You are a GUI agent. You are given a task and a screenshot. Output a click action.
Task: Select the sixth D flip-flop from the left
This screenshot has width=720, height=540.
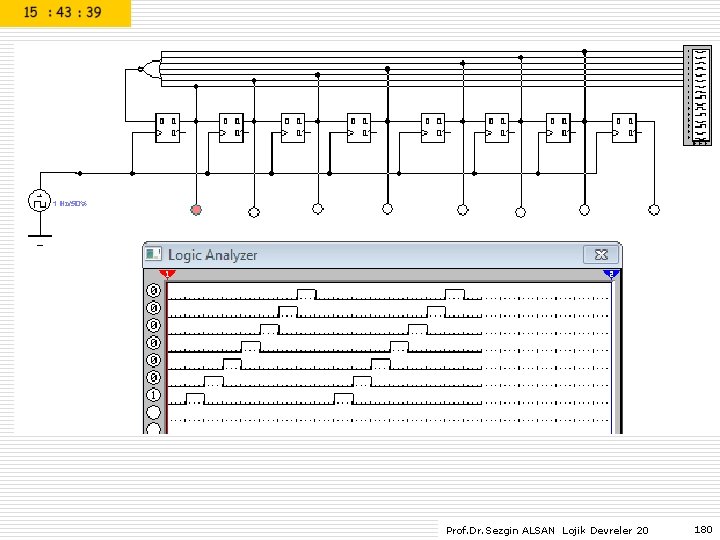coord(497,128)
